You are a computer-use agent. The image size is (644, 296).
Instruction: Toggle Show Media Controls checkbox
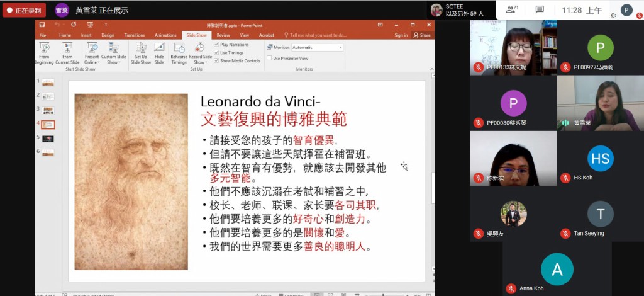click(216, 60)
